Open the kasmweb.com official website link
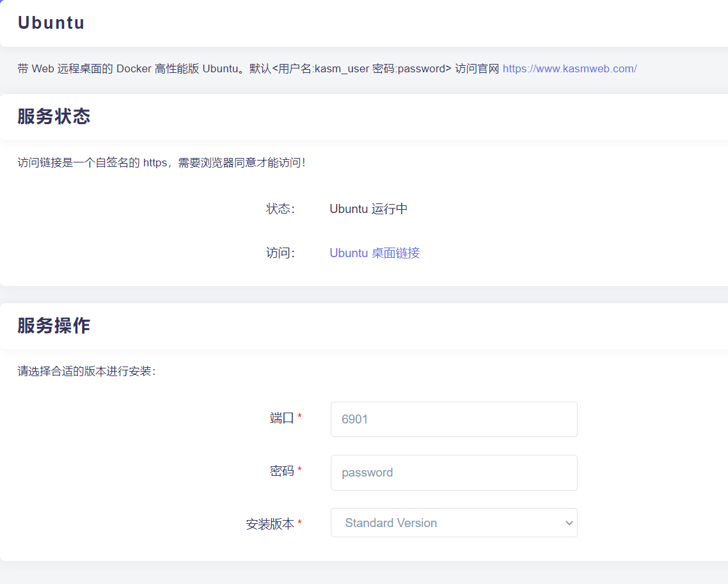Screen dimensions: 728x584 pos(569,68)
